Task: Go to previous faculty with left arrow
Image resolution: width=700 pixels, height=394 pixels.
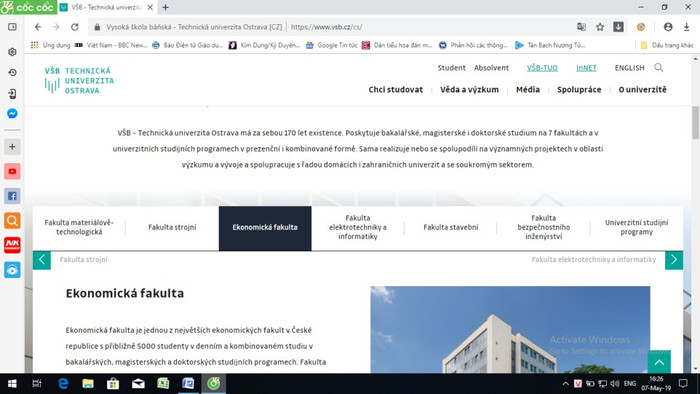Action: [42, 260]
